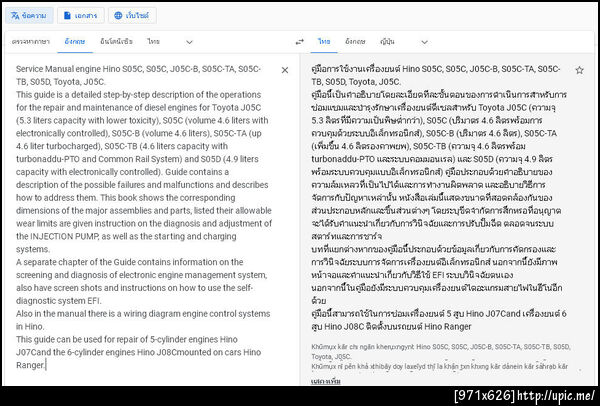The image size is (600, 406).
Task: Click source text 'in Hino.'
Action: (30, 327)
